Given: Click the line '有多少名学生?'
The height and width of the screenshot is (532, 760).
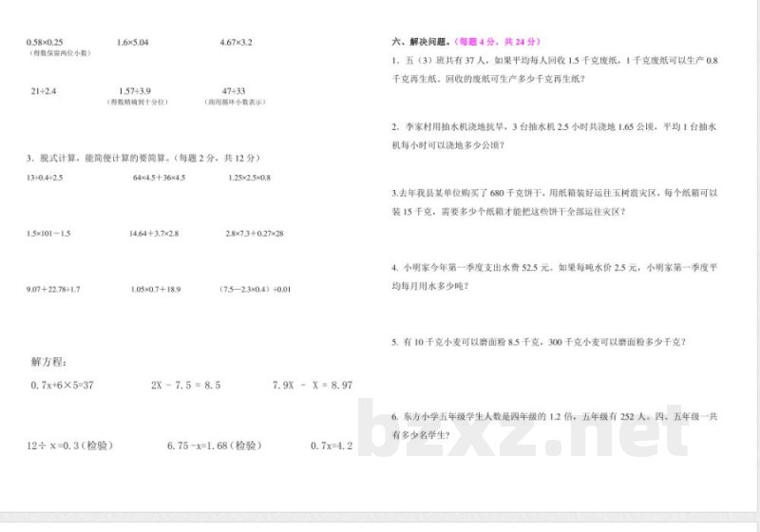Looking at the screenshot, I should (x=421, y=435).
